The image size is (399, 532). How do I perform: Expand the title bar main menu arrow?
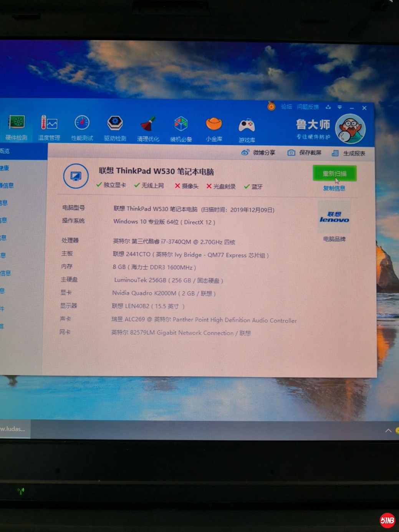point(339,107)
